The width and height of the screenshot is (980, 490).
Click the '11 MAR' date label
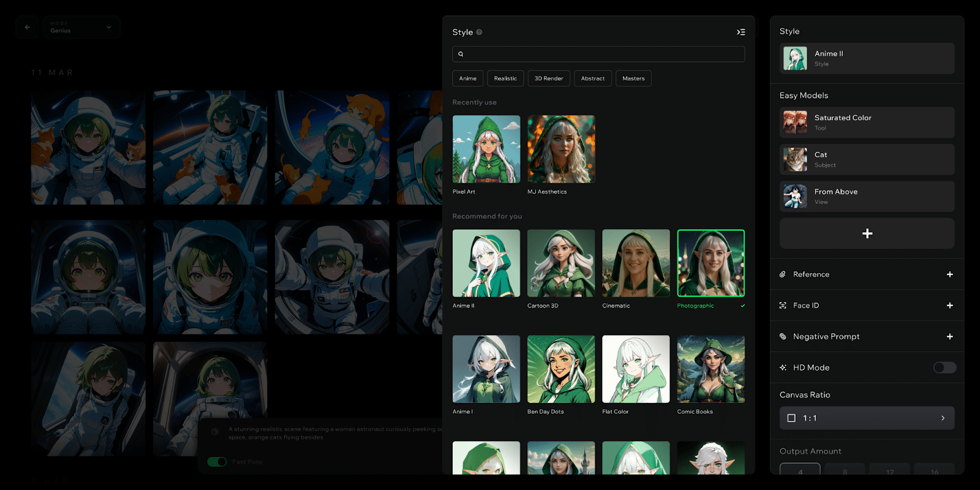[52, 72]
